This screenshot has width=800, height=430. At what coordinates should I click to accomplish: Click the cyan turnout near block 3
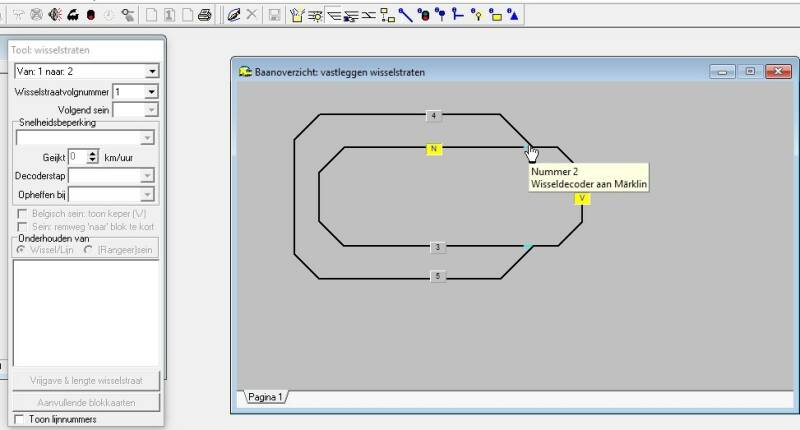528,246
